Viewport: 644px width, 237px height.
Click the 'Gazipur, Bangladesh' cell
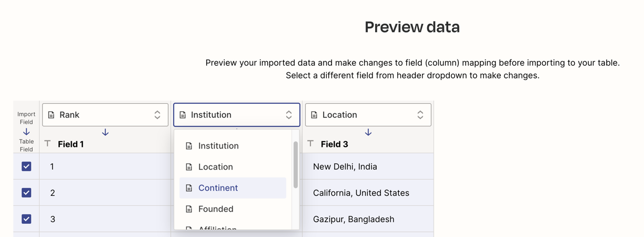click(368, 219)
